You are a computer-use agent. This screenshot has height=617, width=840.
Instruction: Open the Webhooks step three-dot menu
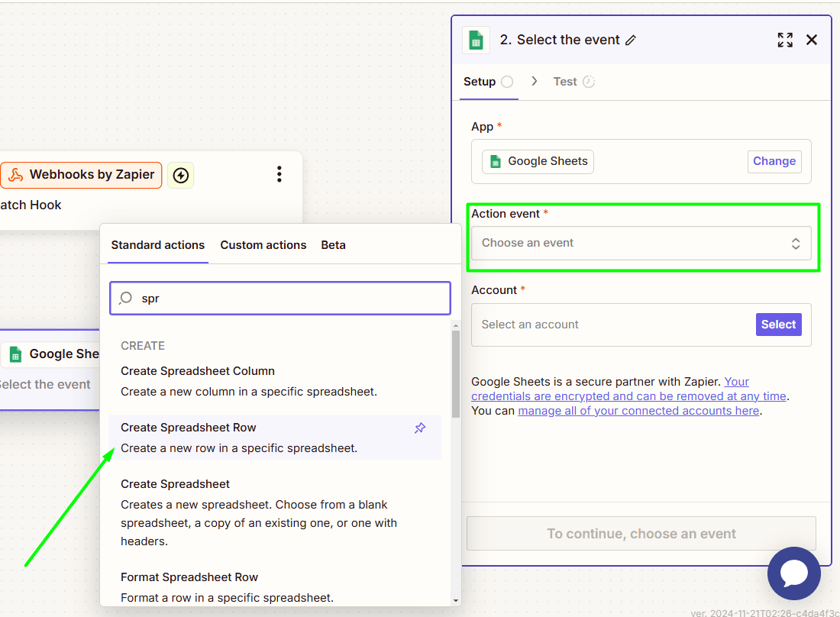(x=279, y=174)
